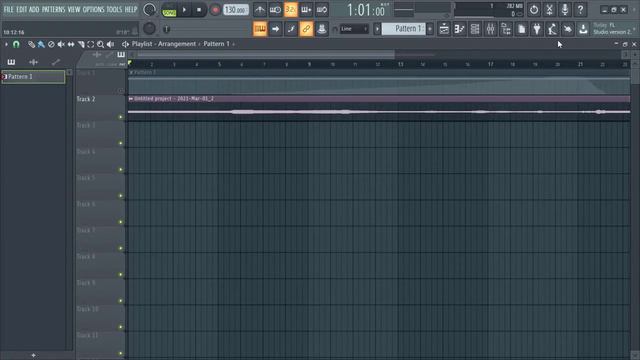Open the project picker (document) icon
Image resolution: width=640 pixels, height=360 pixels.
pos(521,29)
